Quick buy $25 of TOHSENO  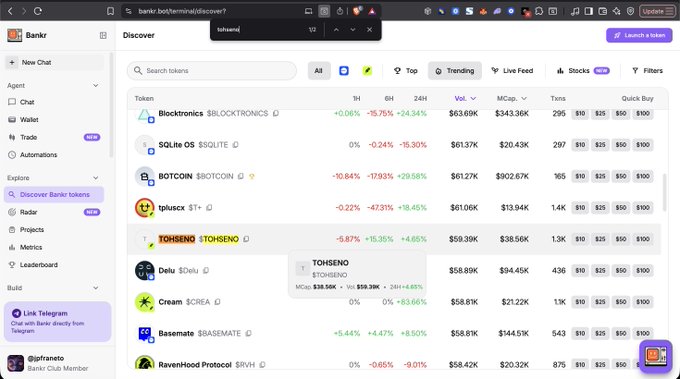pyautogui.click(x=600, y=239)
